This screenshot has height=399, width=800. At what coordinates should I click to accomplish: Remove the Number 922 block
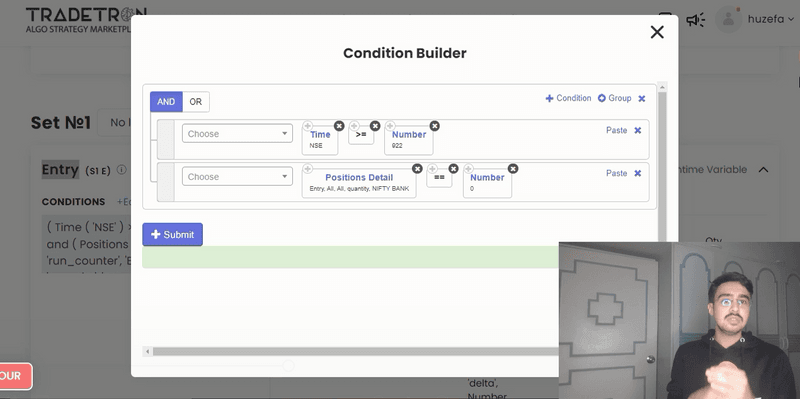tap(434, 126)
